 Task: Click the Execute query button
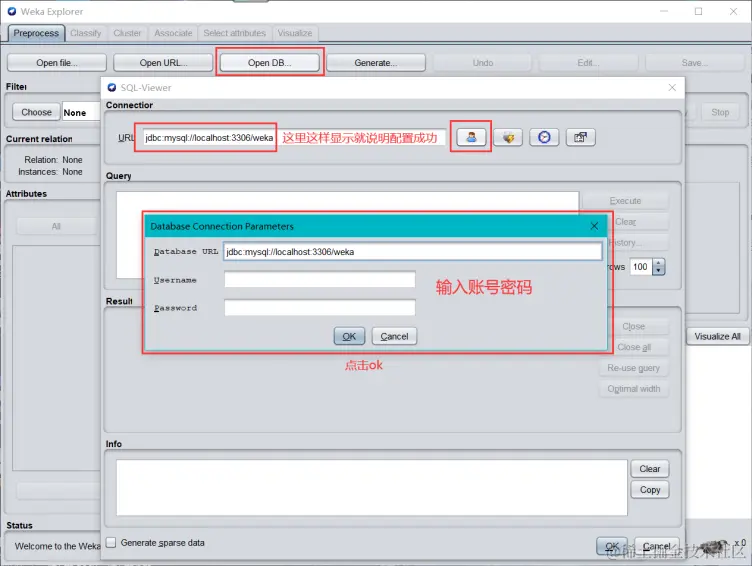point(625,200)
